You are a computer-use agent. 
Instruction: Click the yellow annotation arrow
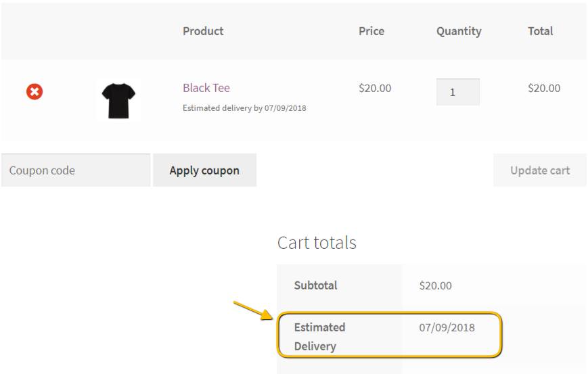tap(254, 310)
